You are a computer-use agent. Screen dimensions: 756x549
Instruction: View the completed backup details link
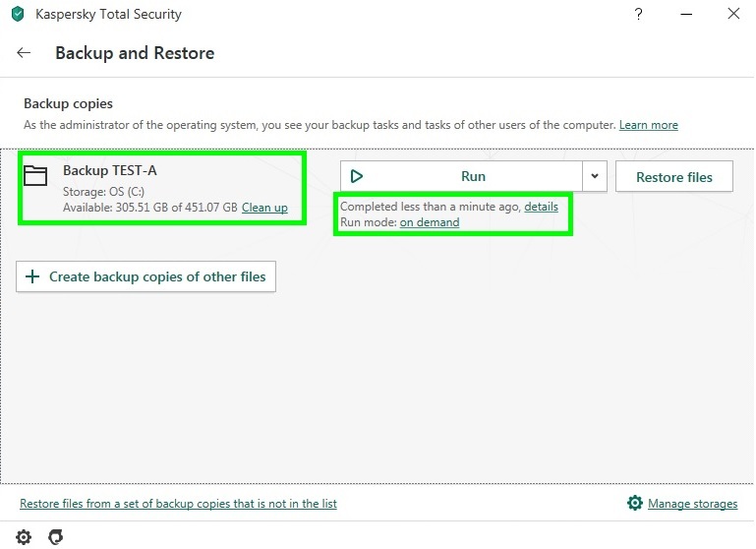pos(541,207)
